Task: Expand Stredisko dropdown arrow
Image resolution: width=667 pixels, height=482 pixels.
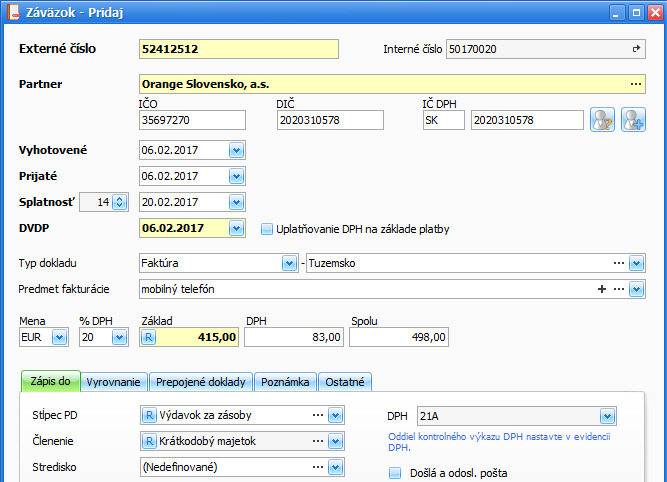Action: pos(335,467)
